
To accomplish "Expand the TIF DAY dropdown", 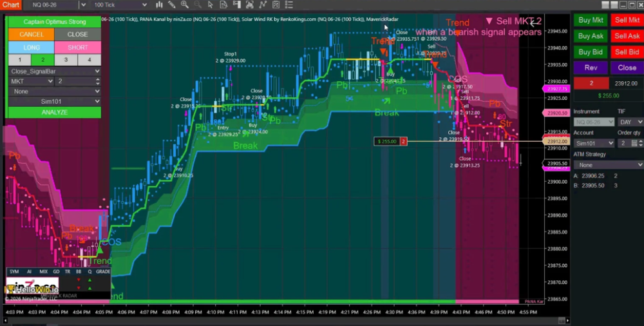I will click(630, 122).
